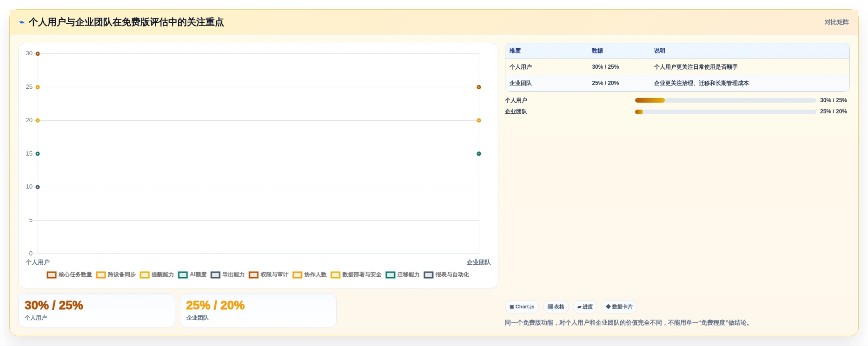
Task: Click the 数据 column header
Action: (x=597, y=51)
